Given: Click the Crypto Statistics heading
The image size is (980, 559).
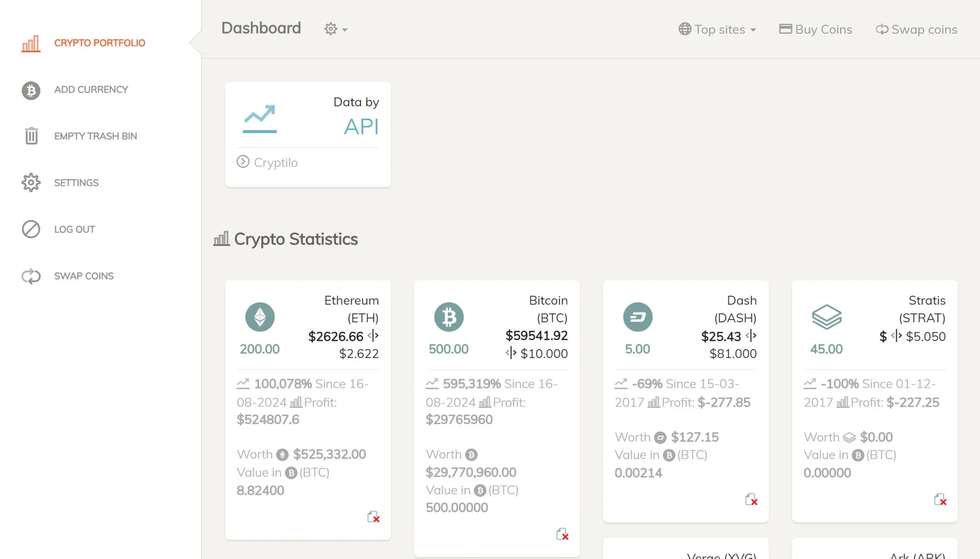Looking at the screenshot, I should pyautogui.click(x=296, y=239).
